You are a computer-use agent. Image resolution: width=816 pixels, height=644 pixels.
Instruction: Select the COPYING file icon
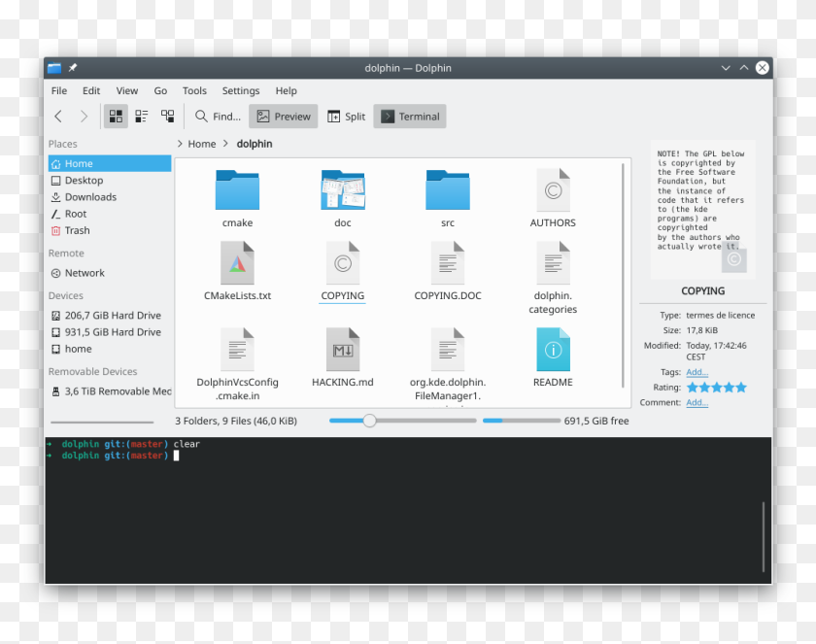point(342,262)
